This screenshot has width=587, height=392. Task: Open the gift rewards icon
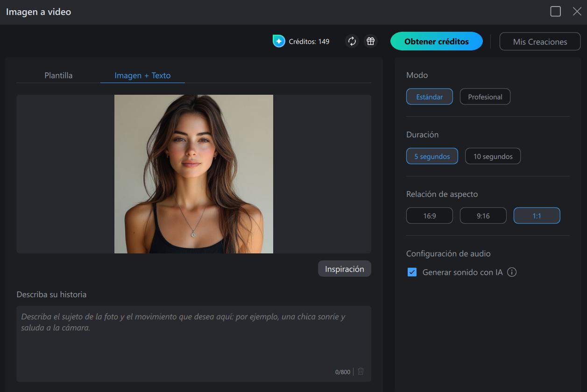369,41
